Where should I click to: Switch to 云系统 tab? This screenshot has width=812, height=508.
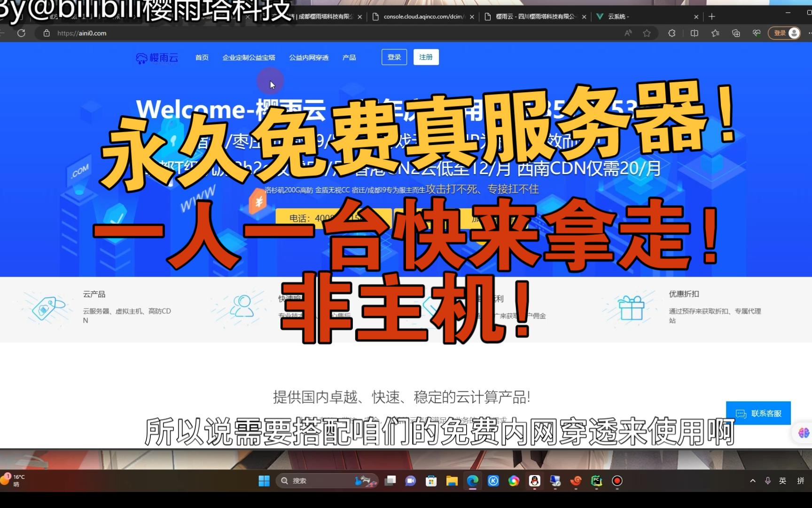coord(646,16)
